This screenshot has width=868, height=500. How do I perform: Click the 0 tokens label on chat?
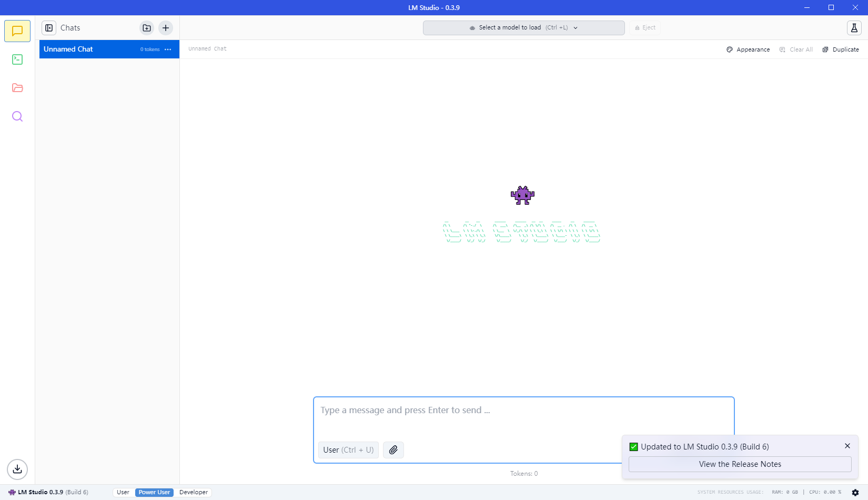click(x=150, y=49)
